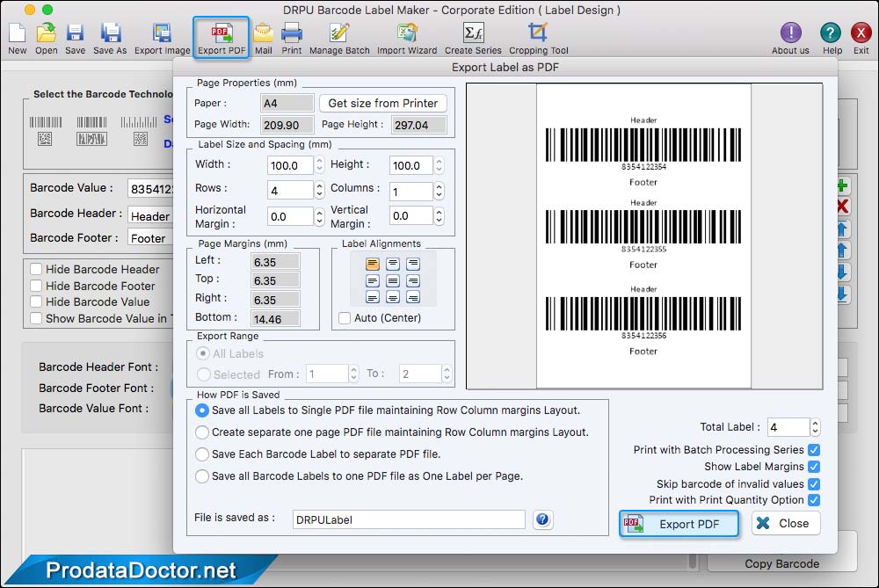Click the Save toolbar icon
Screen dimensions: 879x588
pyautogui.click(x=75, y=38)
